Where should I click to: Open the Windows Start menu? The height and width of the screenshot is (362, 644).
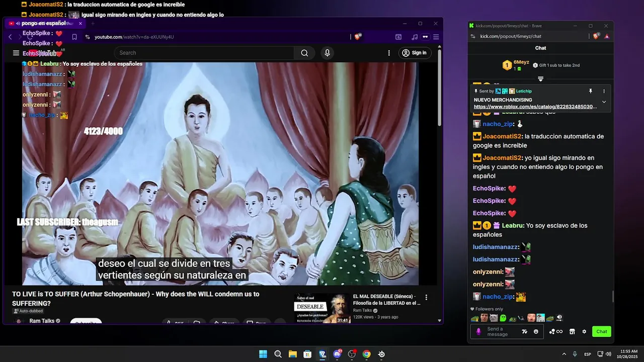pos(263,354)
